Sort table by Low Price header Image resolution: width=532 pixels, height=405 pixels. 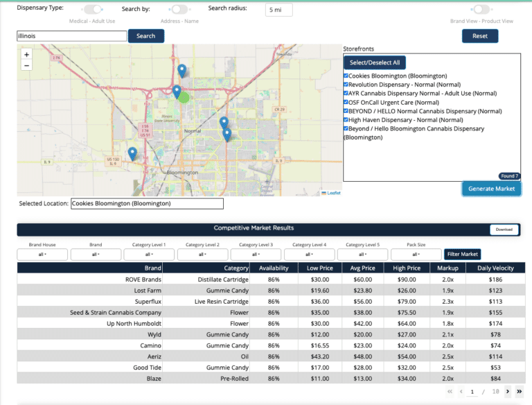[320, 268]
